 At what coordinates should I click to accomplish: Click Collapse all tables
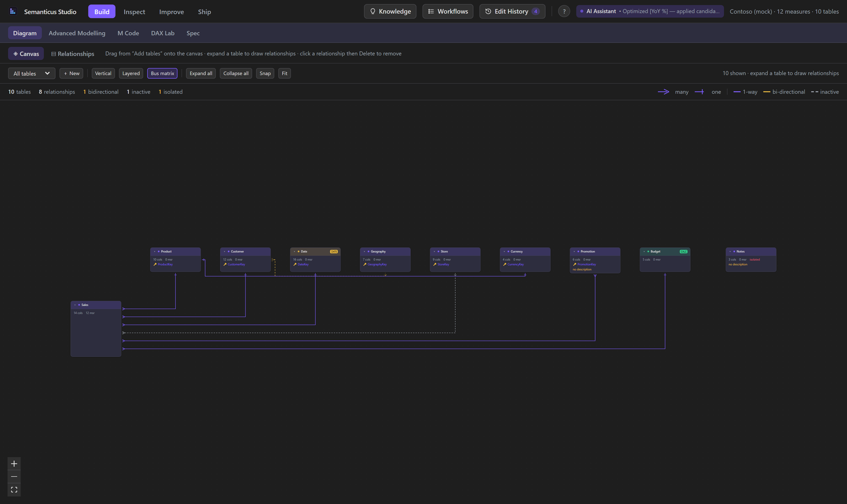(x=236, y=74)
